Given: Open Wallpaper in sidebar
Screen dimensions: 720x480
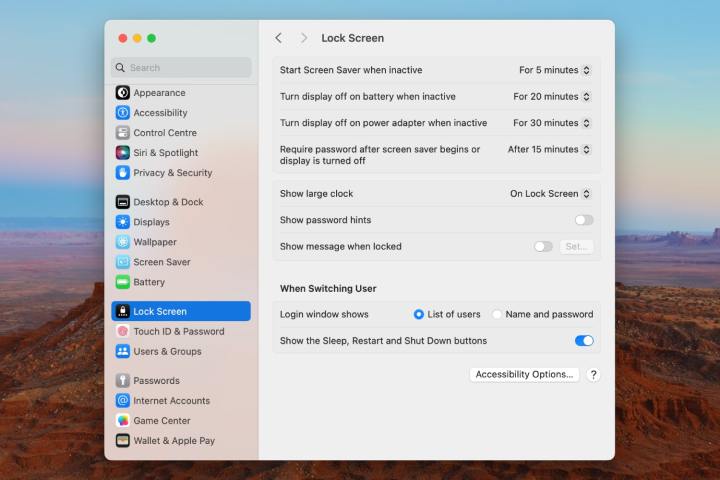Looking at the screenshot, I should click(181, 242).
